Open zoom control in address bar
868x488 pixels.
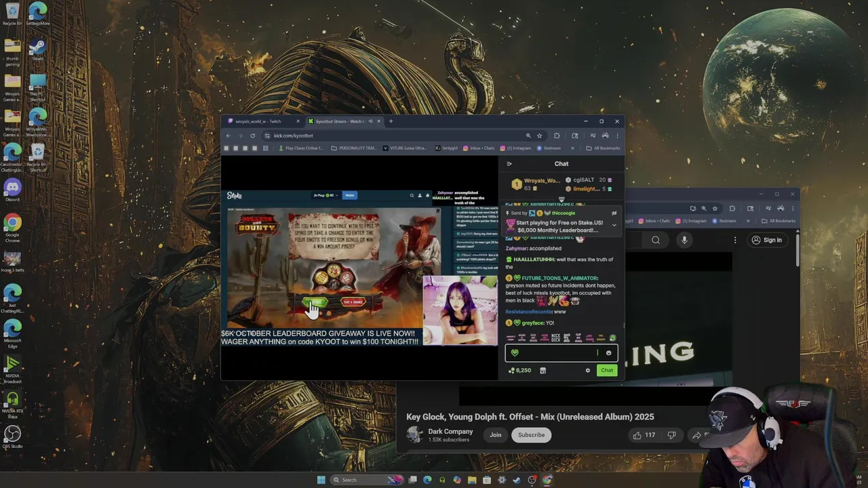[x=528, y=136]
